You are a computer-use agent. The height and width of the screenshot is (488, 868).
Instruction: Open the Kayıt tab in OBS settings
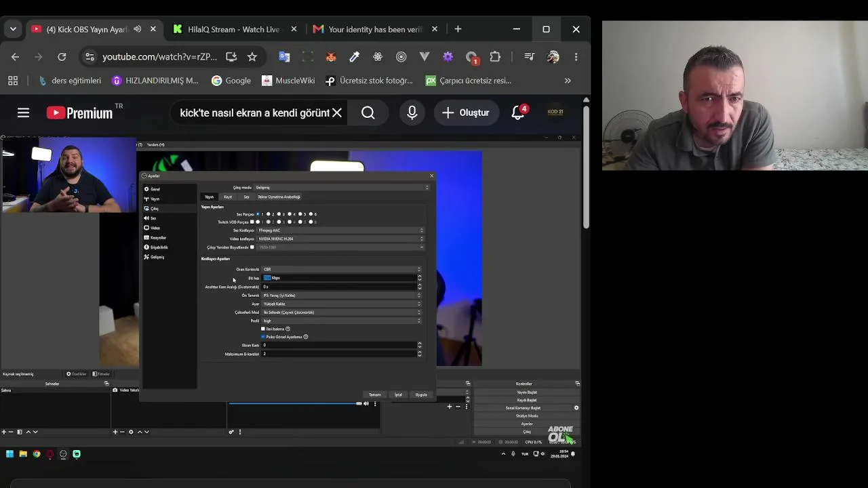point(228,197)
